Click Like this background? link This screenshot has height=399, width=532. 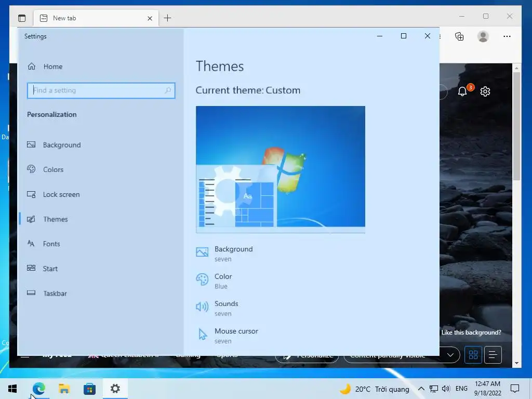click(x=471, y=332)
